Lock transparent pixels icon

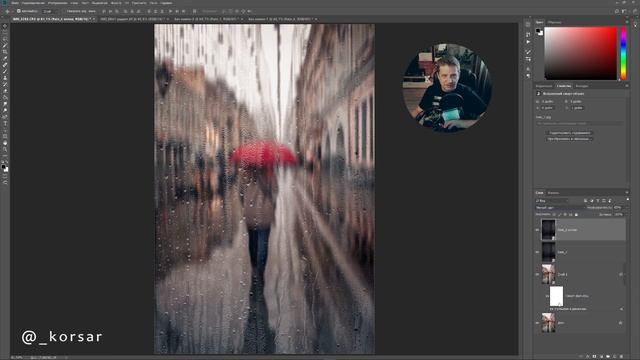click(x=554, y=215)
